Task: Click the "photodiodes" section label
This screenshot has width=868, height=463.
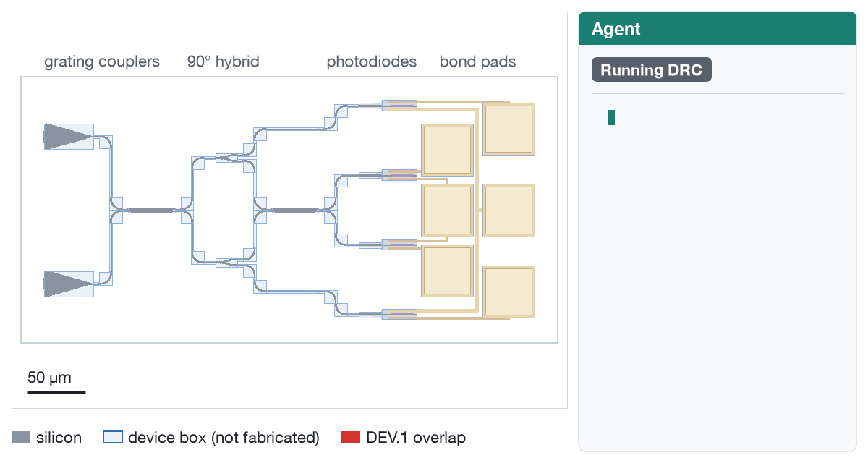Action: click(372, 61)
